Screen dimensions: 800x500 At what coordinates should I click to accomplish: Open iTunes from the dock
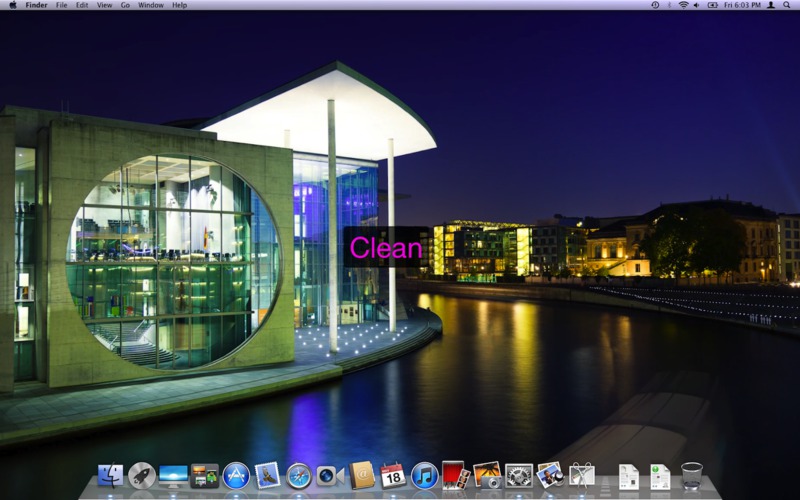point(424,475)
